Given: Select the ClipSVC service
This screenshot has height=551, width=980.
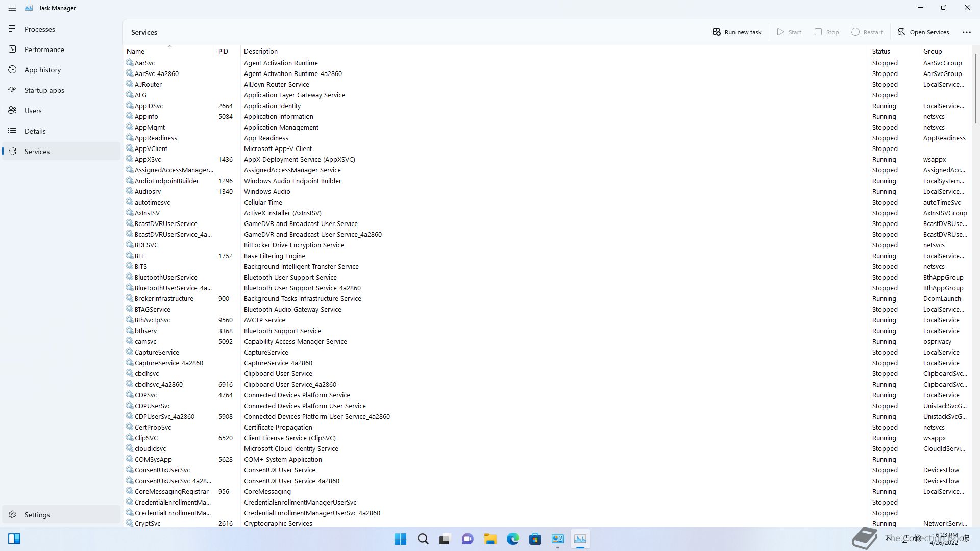Looking at the screenshot, I should 547,438.
